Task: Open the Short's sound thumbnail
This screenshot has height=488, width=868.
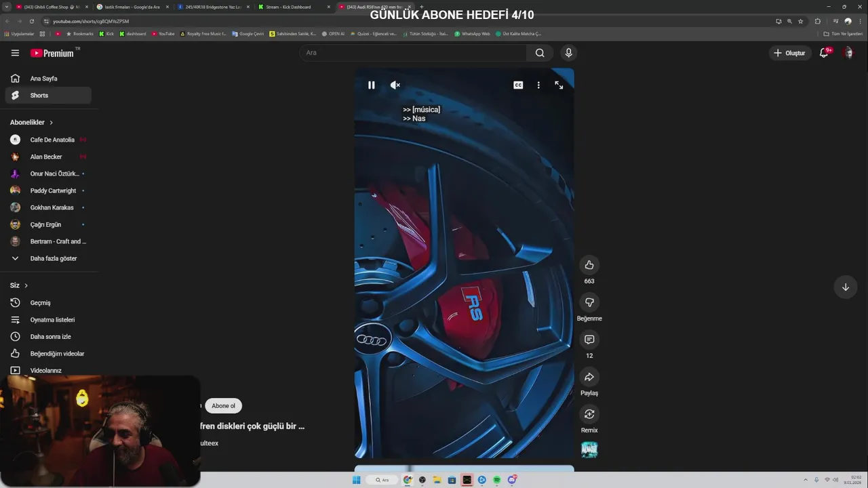Action: 589,449
